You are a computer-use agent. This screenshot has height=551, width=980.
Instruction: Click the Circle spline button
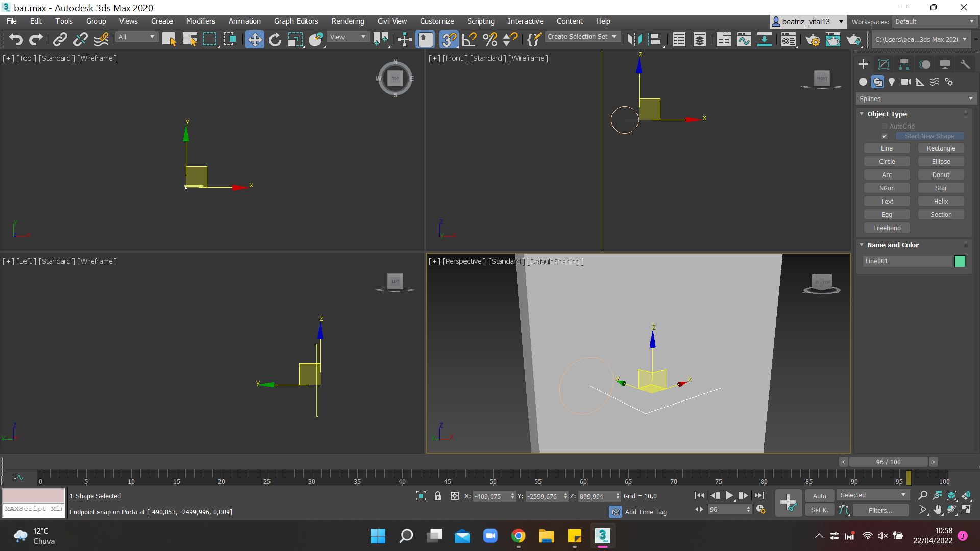pos(887,162)
